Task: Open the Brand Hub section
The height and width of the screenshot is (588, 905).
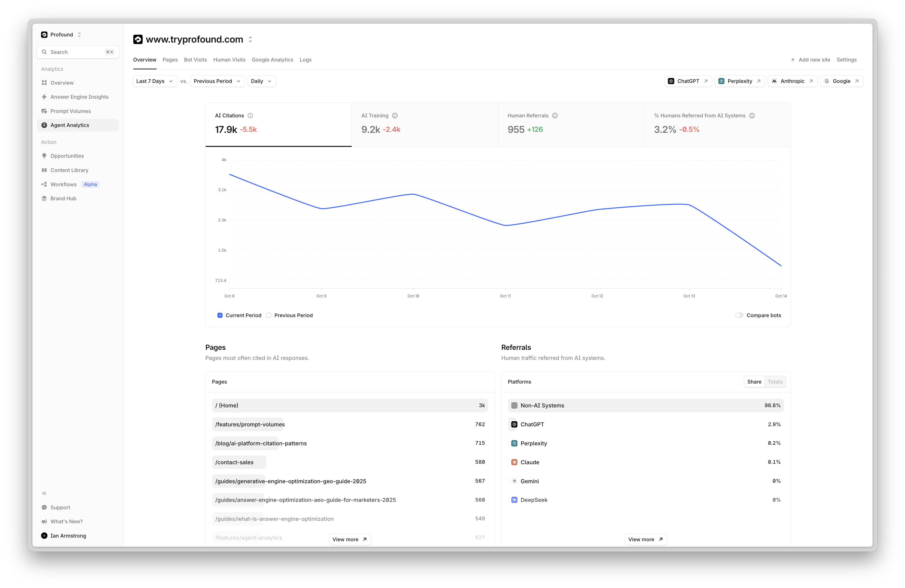Action: click(63, 198)
